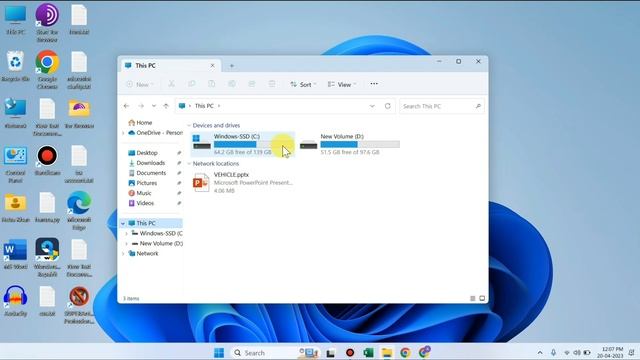640x360 pixels.
Task: Select the Recycle Bin desktop icon
Action: tap(16, 67)
